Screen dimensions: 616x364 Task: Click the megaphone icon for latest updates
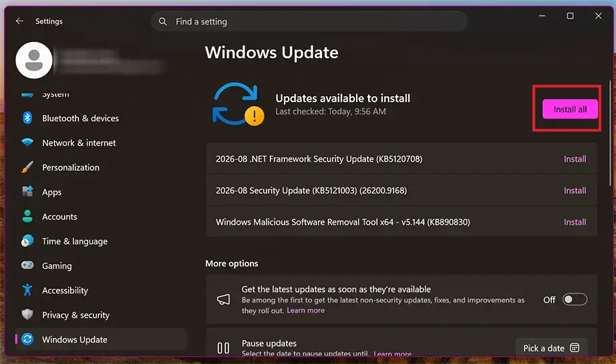tap(223, 300)
